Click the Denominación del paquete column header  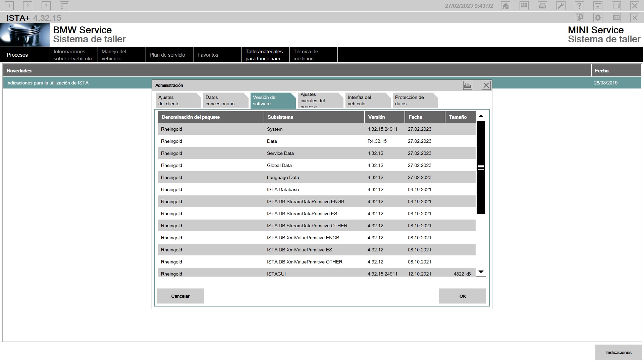coord(211,117)
